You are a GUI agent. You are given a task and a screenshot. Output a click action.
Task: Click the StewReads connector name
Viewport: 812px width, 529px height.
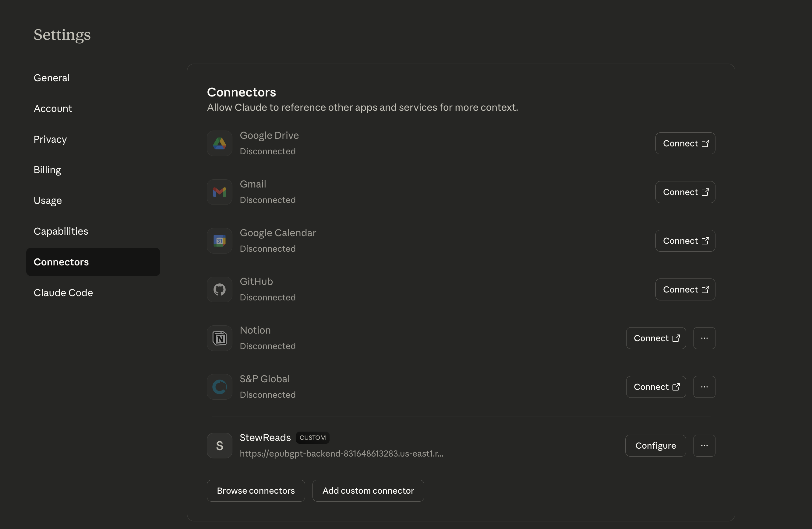(x=265, y=438)
